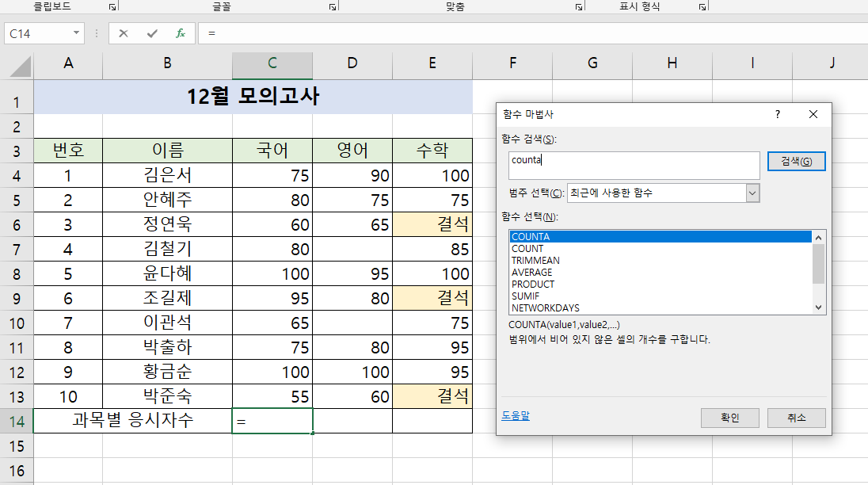
Task: Click the 확인 OK button
Action: [729, 418]
